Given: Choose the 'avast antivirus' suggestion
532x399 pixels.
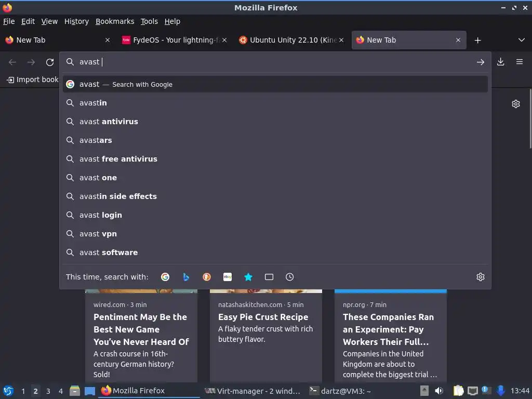Looking at the screenshot, I should coord(275,122).
